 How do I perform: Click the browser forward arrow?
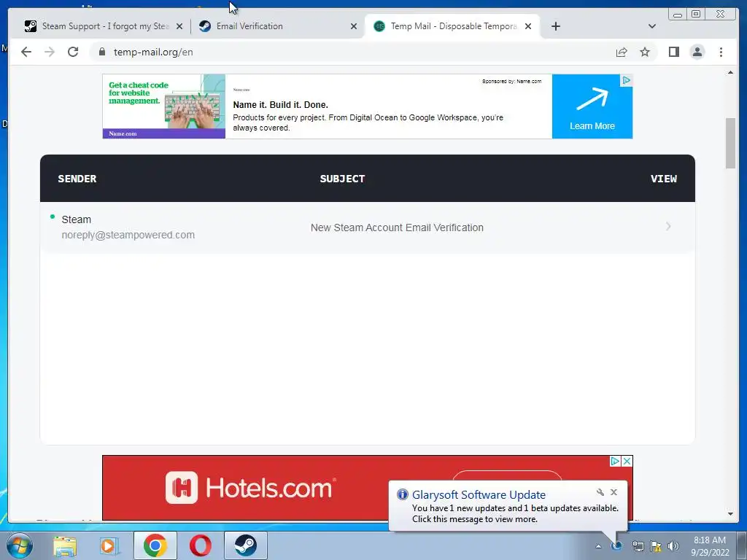point(50,52)
